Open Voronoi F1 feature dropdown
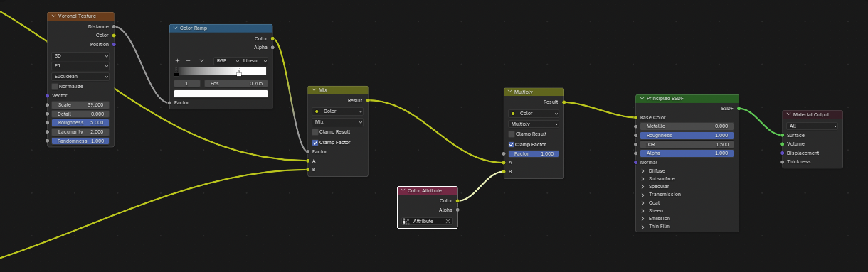The height and width of the screenshot is (272, 868). click(x=80, y=66)
